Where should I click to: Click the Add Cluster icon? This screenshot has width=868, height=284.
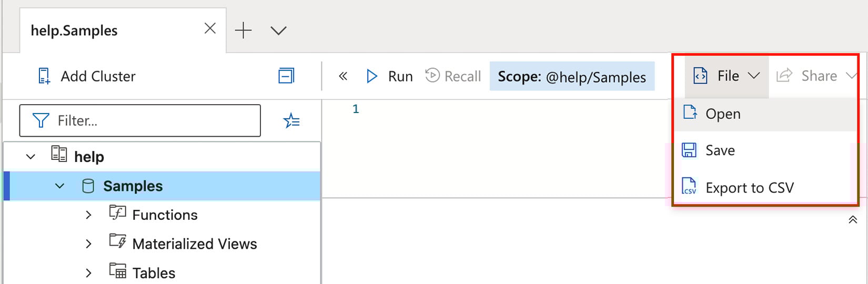click(x=44, y=76)
